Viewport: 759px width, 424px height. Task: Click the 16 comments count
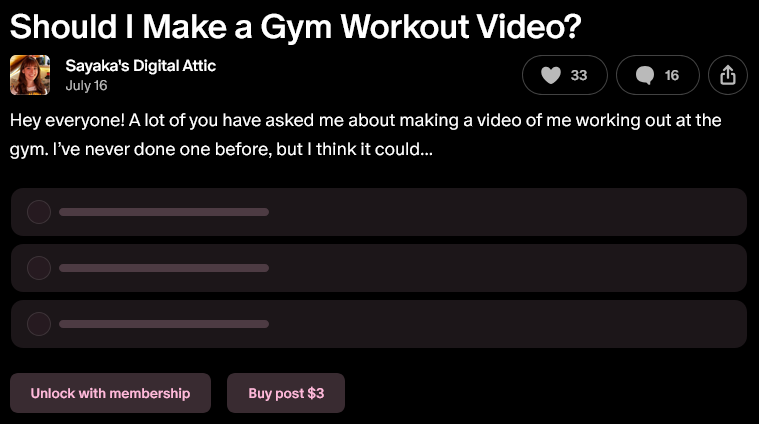point(671,76)
